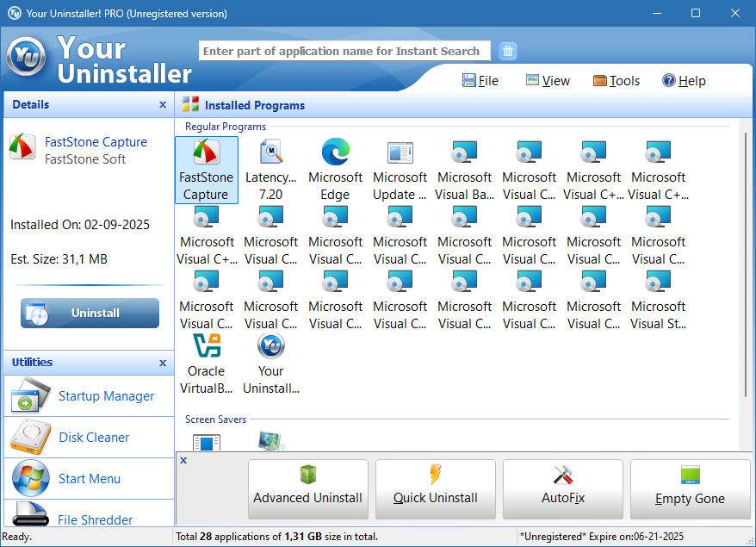The image size is (756, 547).
Task: Close the Utilities panel
Action: [163, 363]
